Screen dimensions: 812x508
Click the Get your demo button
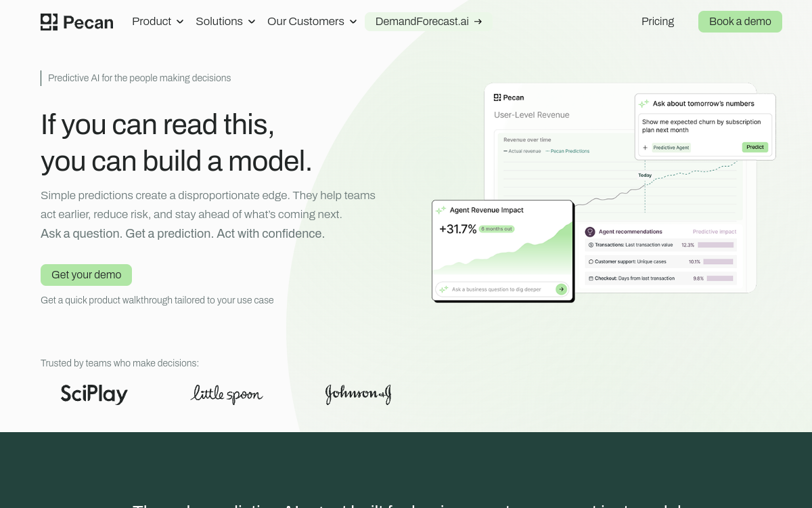[86, 275]
